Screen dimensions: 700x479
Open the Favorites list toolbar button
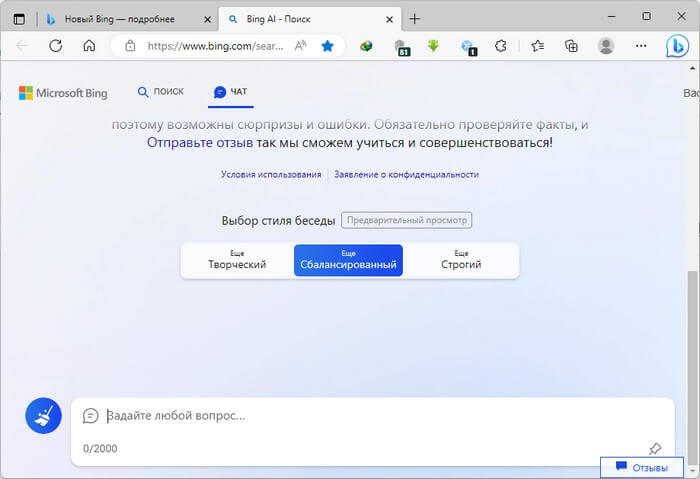537,46
